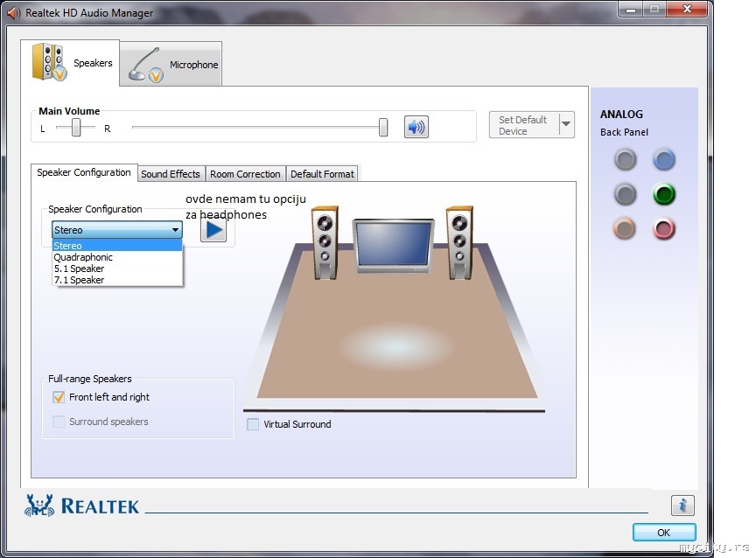The height and width of the screenshot is (558, 756).
Task: Open the Default Format tab
Action: click(x=322, y=174)
